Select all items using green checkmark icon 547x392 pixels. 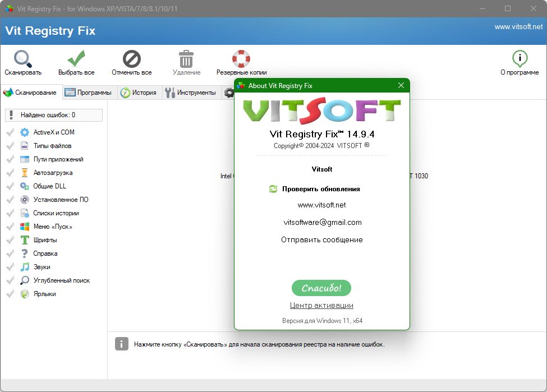[x=76, y=58]
